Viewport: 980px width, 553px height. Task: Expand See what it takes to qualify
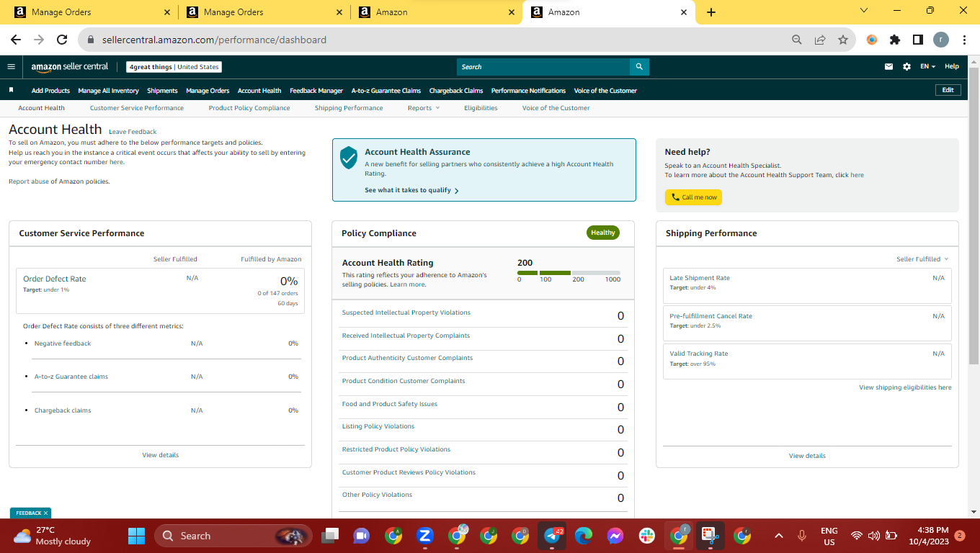click(411, 190)
